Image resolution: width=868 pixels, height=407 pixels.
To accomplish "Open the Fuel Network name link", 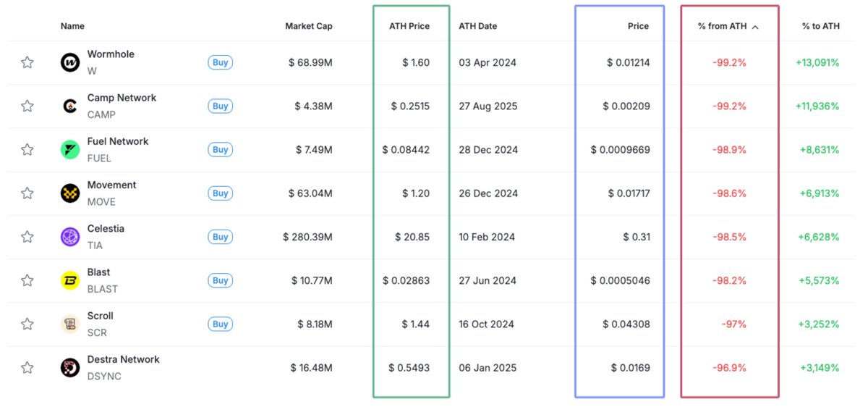I will (x=118, y=141).
